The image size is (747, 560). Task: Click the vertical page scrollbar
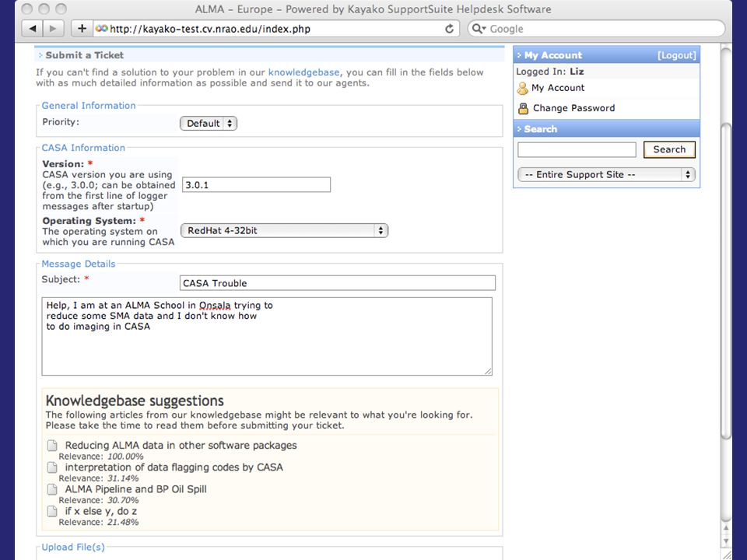point(725,281)
